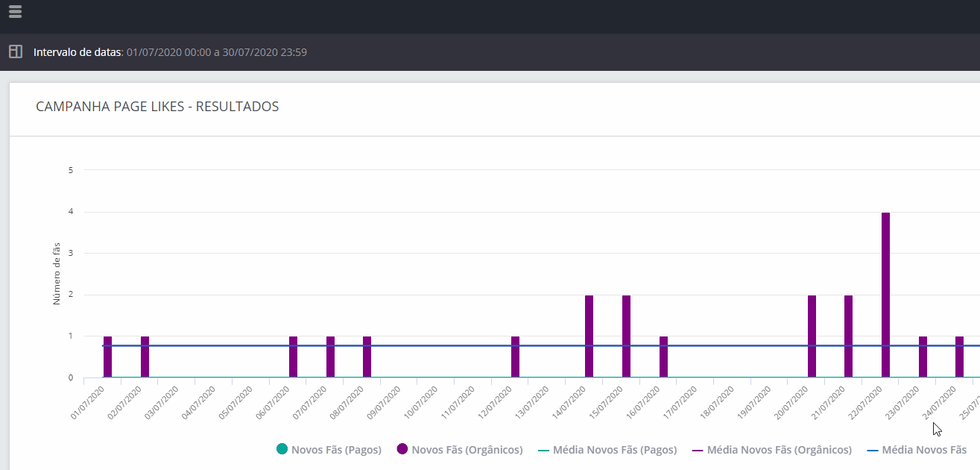The width and height of the screenshot is (980, 470).
Task: Click the teal Novos Fãs (Pagos) legend circle
Action: (282, 450)
